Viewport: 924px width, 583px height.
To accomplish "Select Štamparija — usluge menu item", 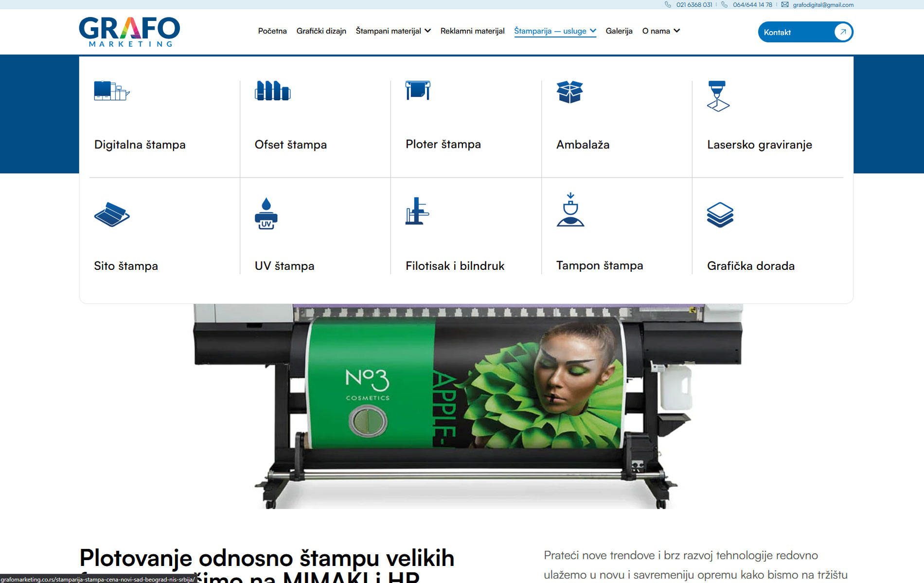I will [x=550, y=31].
